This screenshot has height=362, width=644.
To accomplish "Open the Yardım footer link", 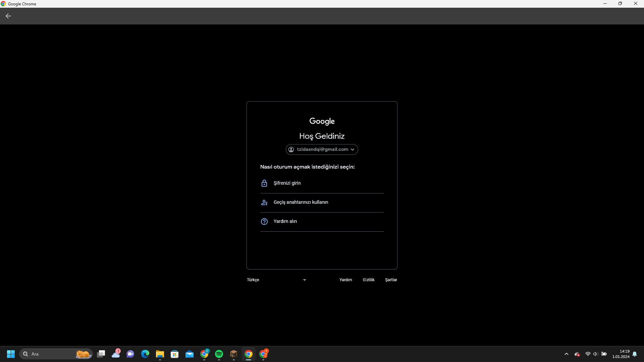I will pos(345,280).
